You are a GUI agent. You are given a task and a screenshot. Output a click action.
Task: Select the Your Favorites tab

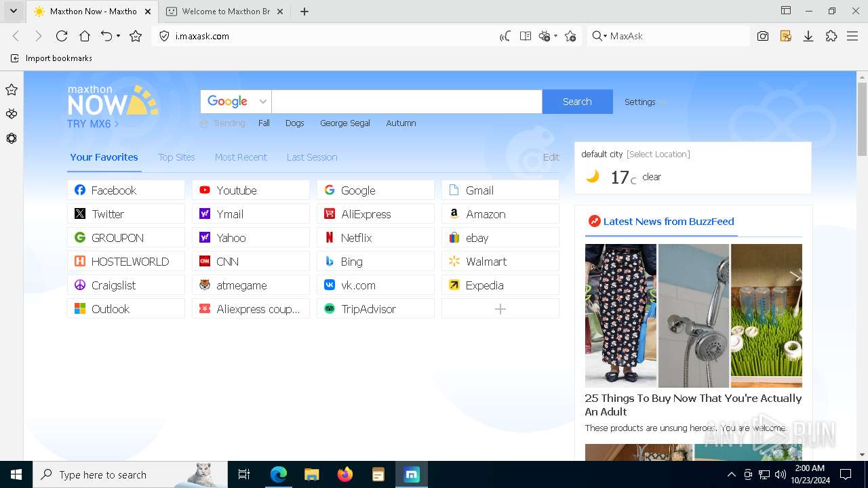(x=104, y=157)
